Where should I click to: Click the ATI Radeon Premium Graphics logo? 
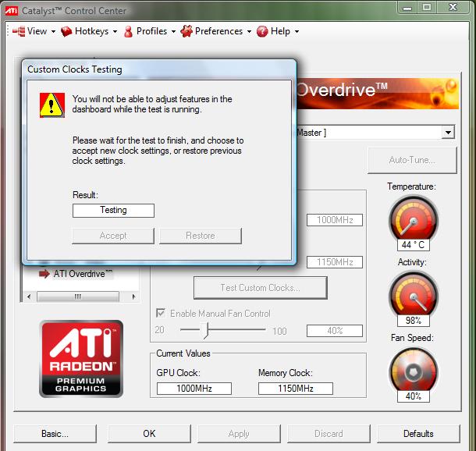81,359
